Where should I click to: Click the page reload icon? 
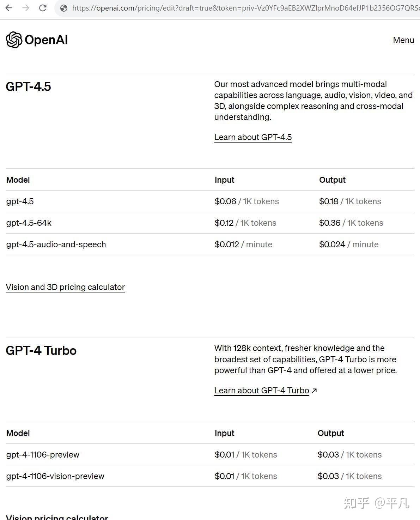click(42, 8)
